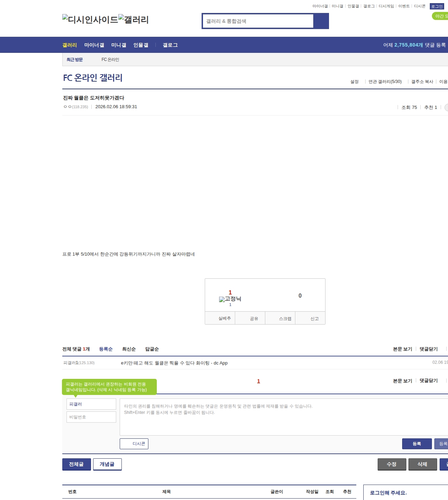Click the comment page number 1
Image resolution: width=448 pixels, height=500 pixels.
[259, 381]
